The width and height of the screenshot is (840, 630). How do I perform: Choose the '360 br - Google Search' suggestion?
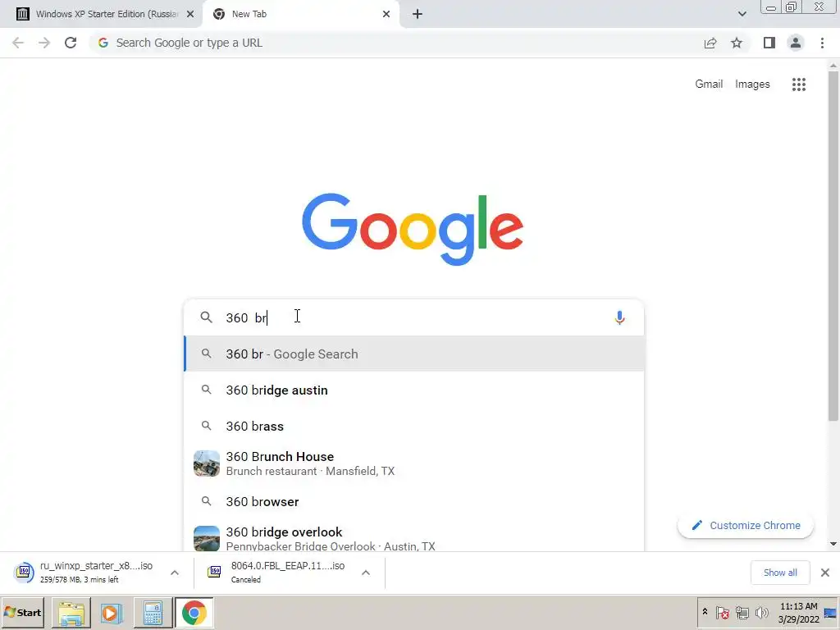coord(414,354)
